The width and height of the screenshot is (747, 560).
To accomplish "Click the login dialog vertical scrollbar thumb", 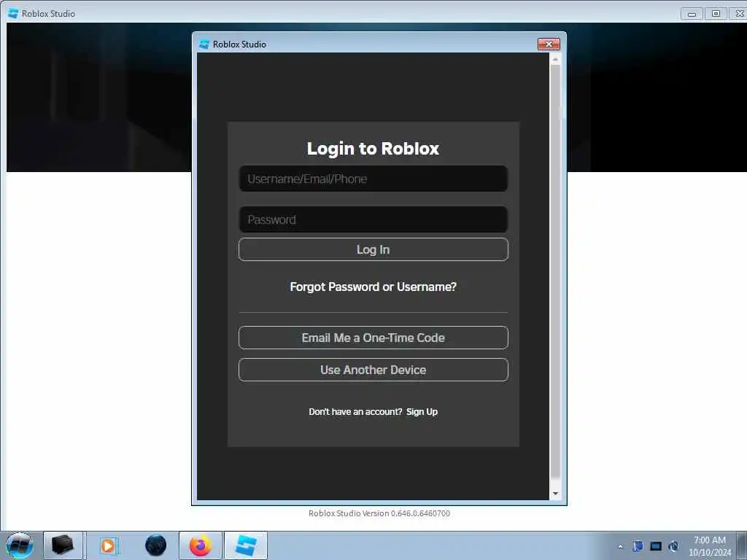I will point(555,271).
